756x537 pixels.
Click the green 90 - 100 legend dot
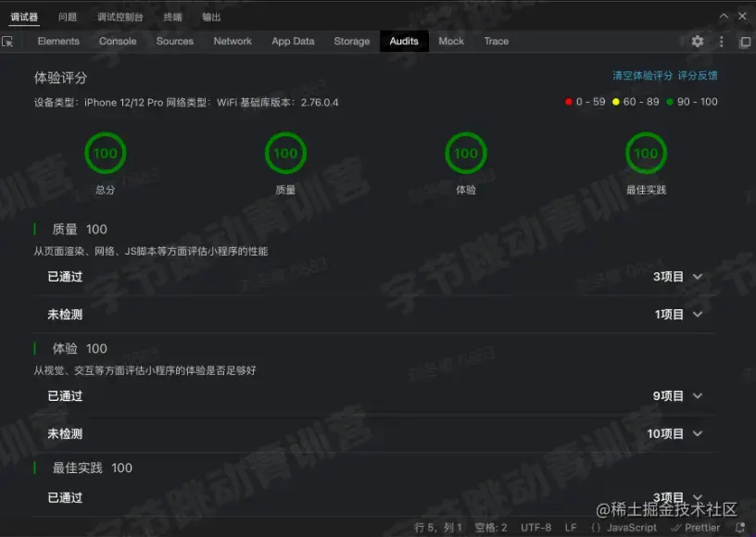point(669,102)
